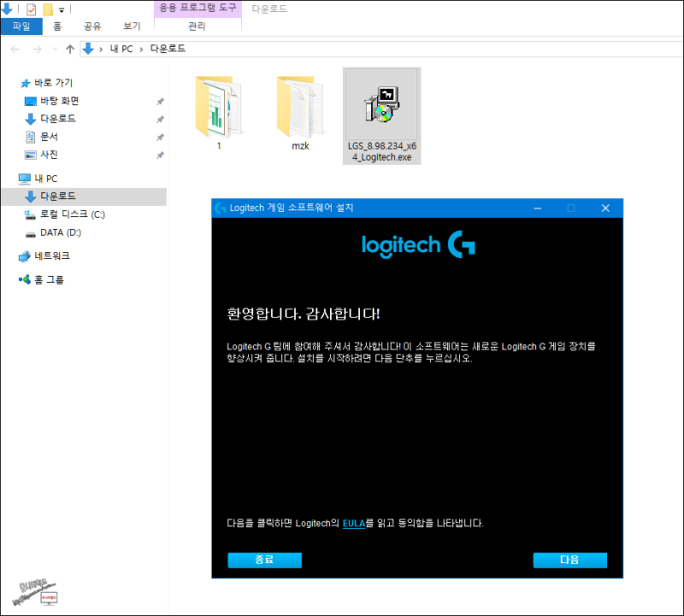Click the pin icon next to 바탕 화면

[x=161, y=102]
